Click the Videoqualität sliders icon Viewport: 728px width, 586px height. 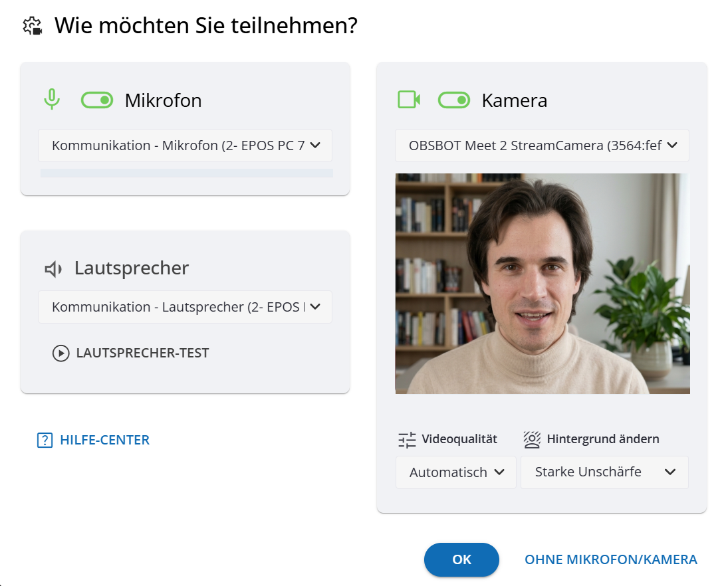point(407,439)
